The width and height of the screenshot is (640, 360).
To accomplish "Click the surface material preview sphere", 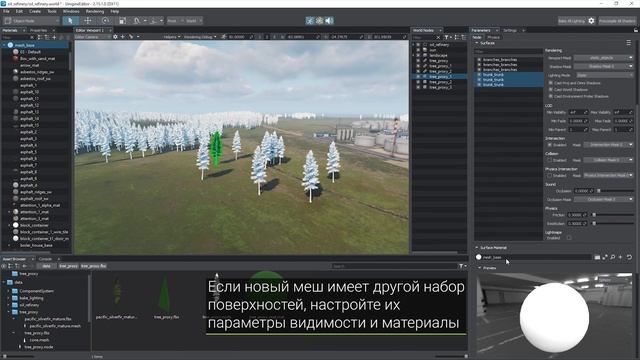I will pos(554,318).
